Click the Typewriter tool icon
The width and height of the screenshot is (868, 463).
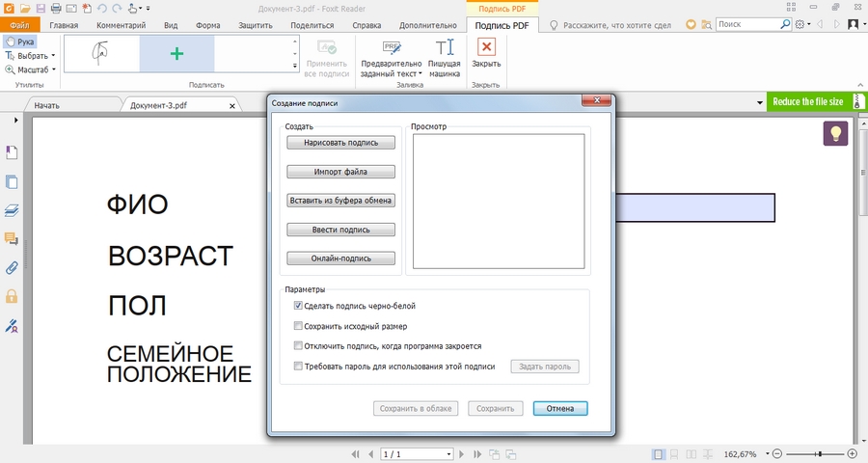click(x=445, y=48)
